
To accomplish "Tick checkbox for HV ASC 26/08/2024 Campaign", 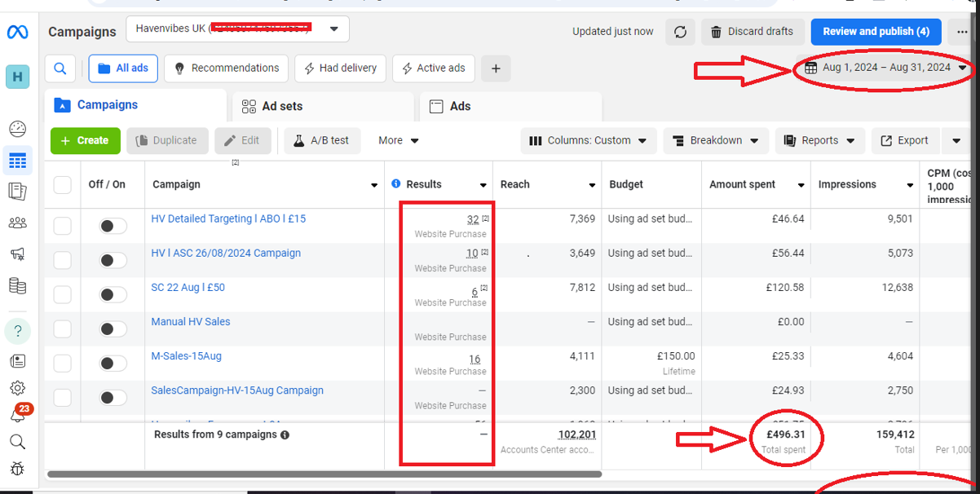I will point(62,260).
